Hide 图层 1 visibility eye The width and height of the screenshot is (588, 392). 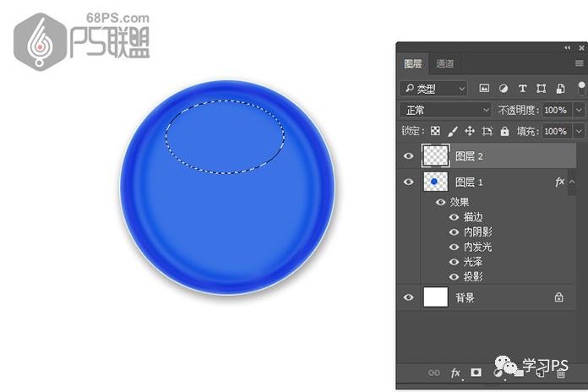point(409,182)
